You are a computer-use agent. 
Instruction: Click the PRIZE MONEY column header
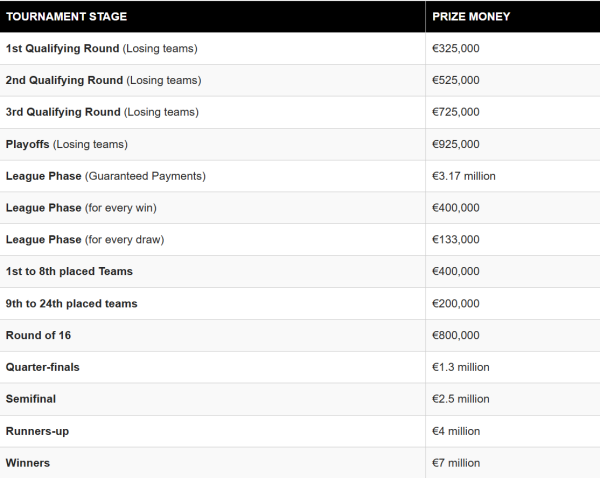pos(471,16)
